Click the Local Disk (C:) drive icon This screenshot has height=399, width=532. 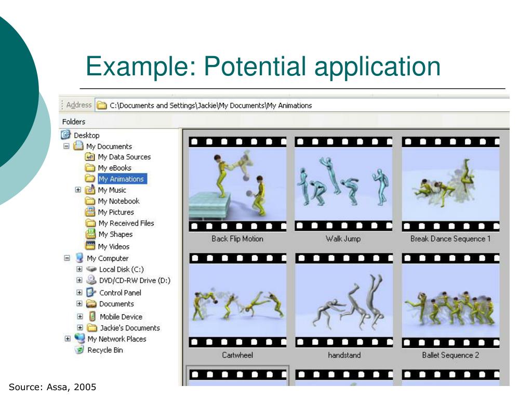(x=91, y=269)
